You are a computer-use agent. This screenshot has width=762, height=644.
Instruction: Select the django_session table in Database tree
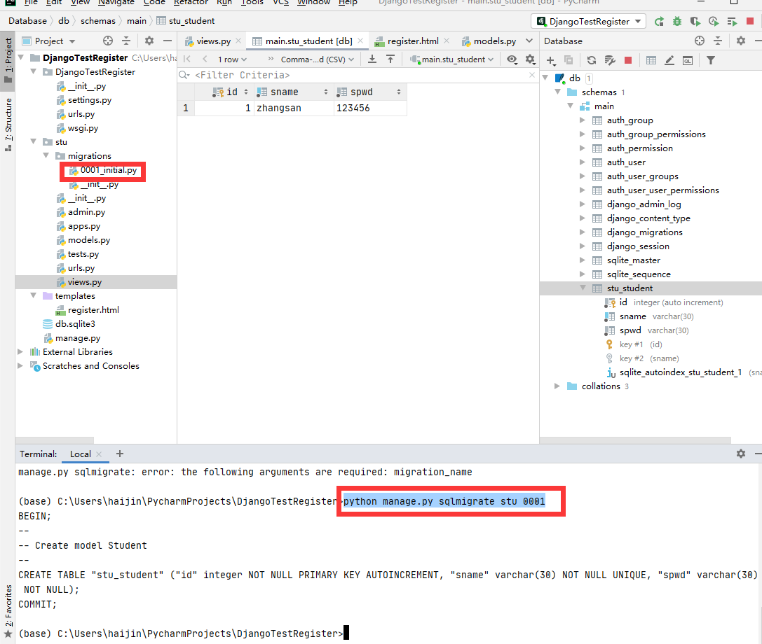[x=638, y=246]
